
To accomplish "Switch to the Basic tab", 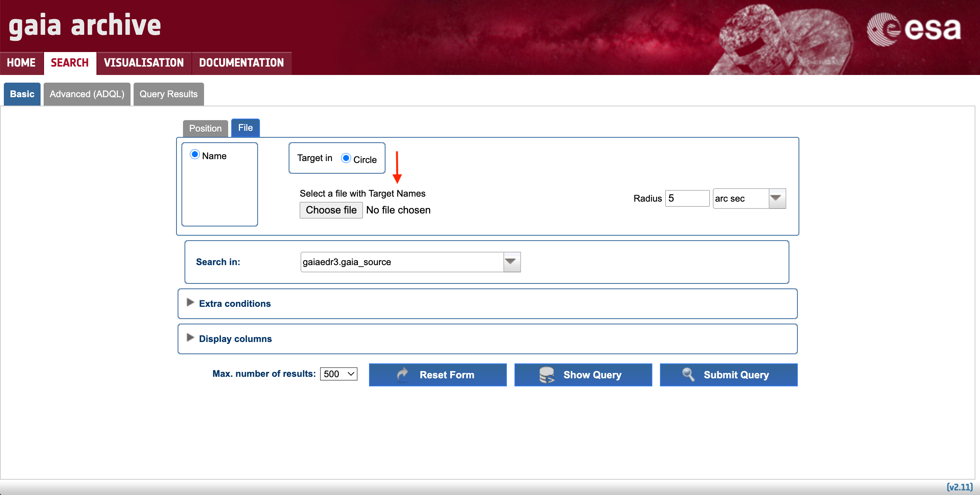I will click(22, 94).
